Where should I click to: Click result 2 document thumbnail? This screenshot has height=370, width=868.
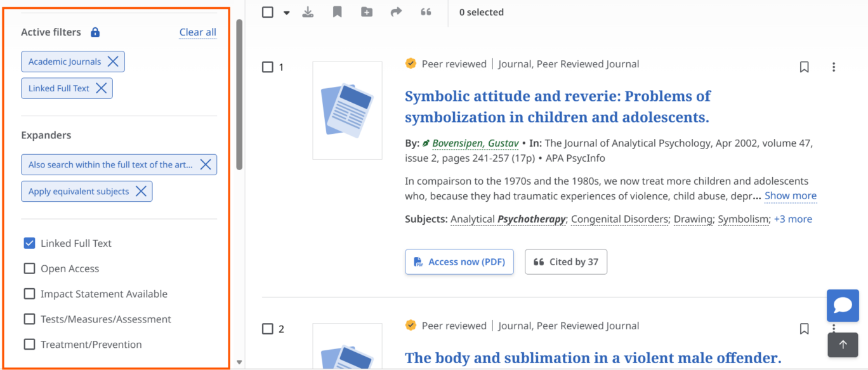point(347,346)
